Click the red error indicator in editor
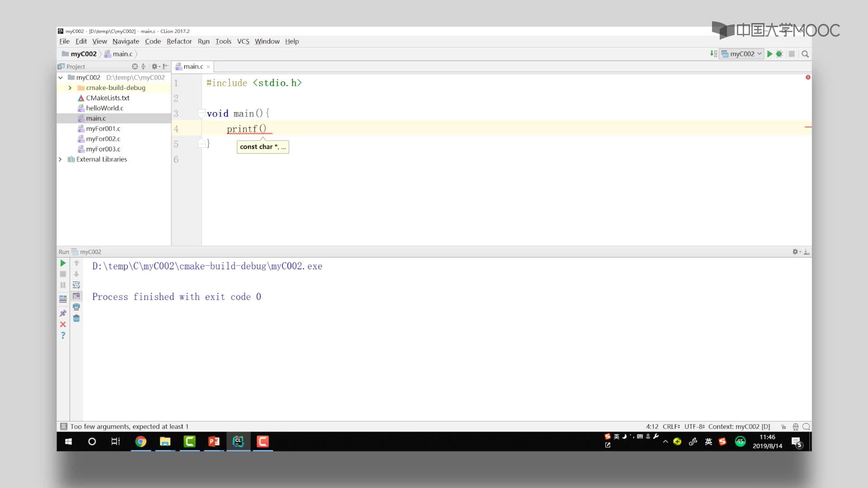The height and width of the screenshot is (488, 868). tap(808, 77)
